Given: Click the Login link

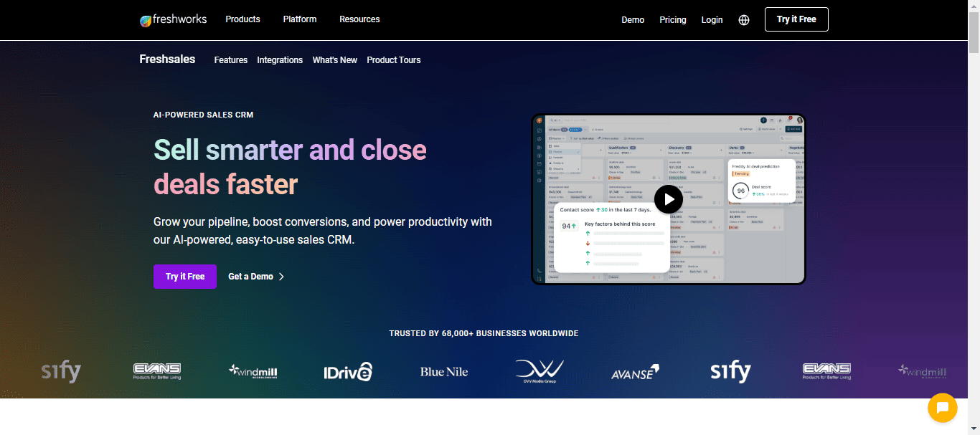Looking at the screenshot, I should pyautogui.click(x=712, y=20).
